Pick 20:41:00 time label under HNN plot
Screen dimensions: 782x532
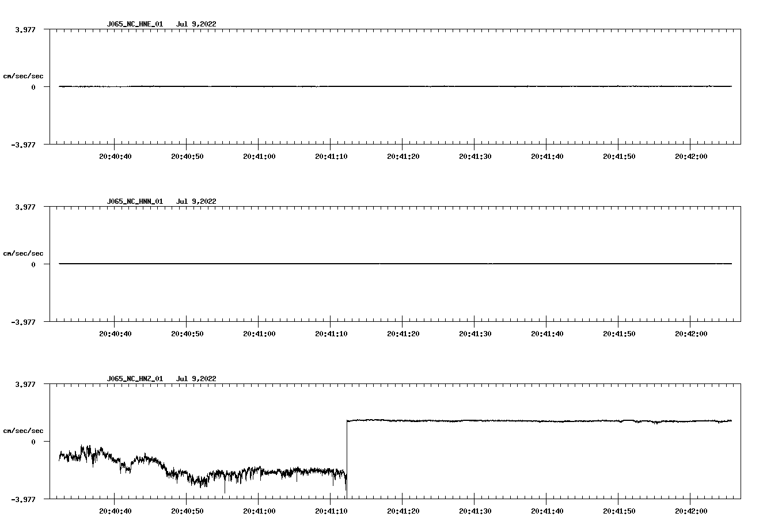click(x=259, y=333)
